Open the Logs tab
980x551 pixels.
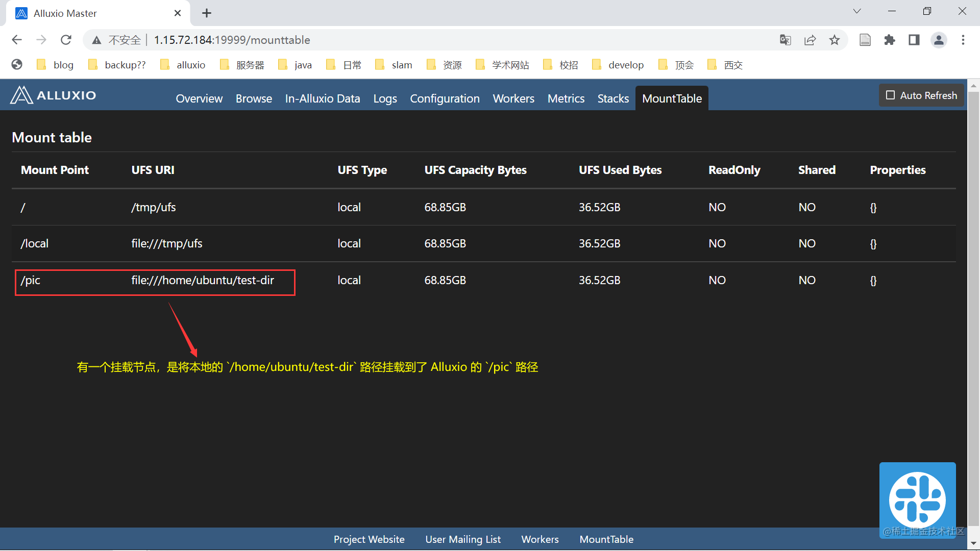coord(385,98)
